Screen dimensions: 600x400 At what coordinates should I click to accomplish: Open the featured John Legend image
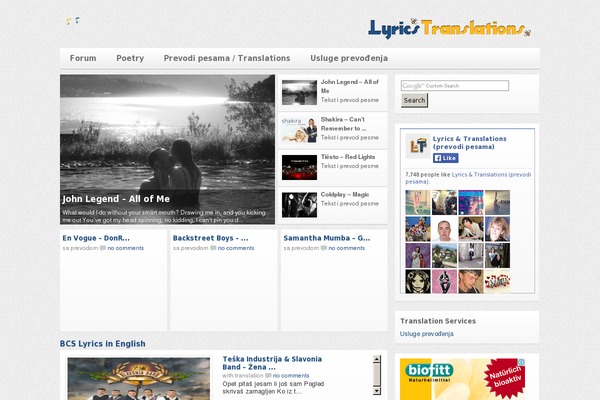coord(167,149)
